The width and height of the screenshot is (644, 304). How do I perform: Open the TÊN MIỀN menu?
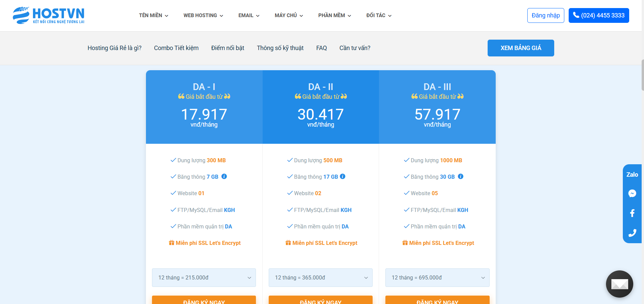pos(153,15)
